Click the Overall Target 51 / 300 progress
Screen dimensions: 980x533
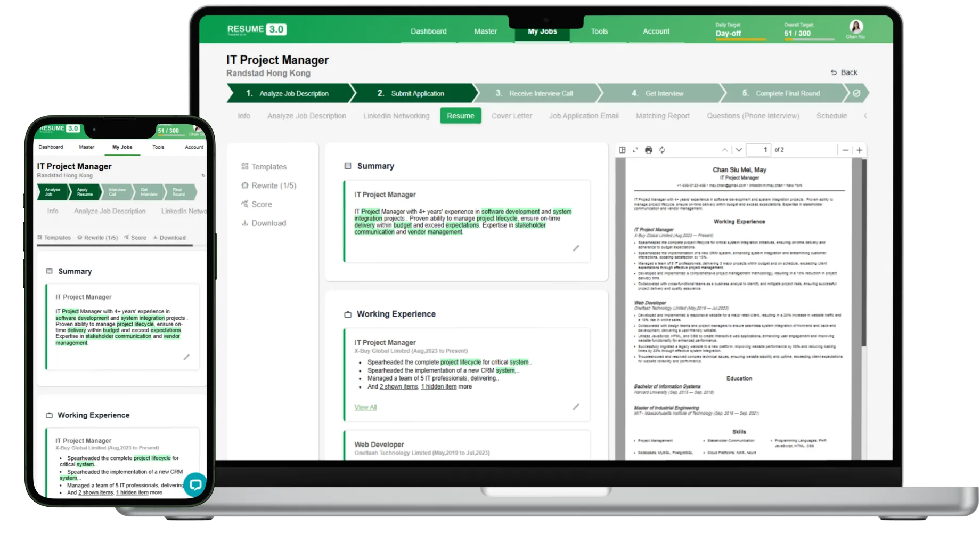coord(808,30)
